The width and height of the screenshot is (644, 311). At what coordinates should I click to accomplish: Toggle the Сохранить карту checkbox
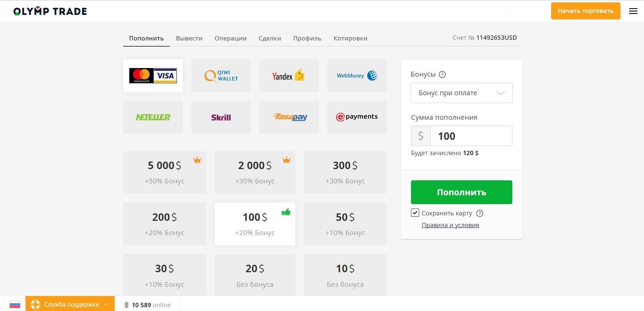click(415, 213)
